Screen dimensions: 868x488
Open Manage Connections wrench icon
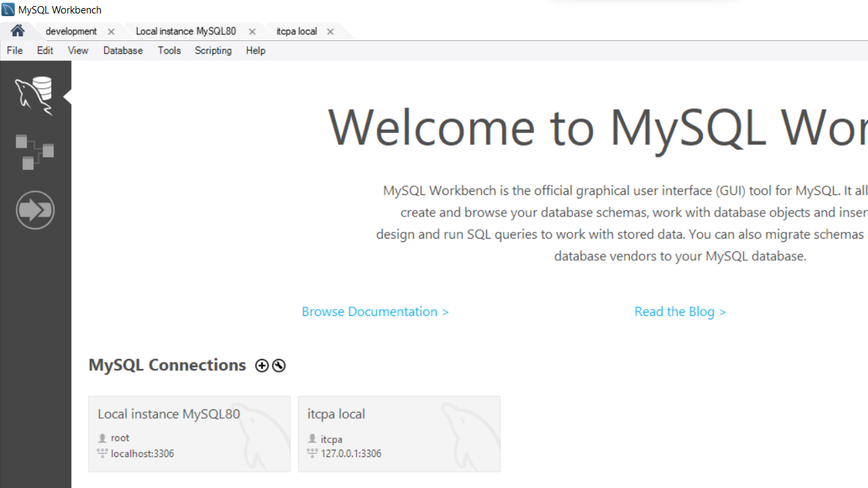279,366
